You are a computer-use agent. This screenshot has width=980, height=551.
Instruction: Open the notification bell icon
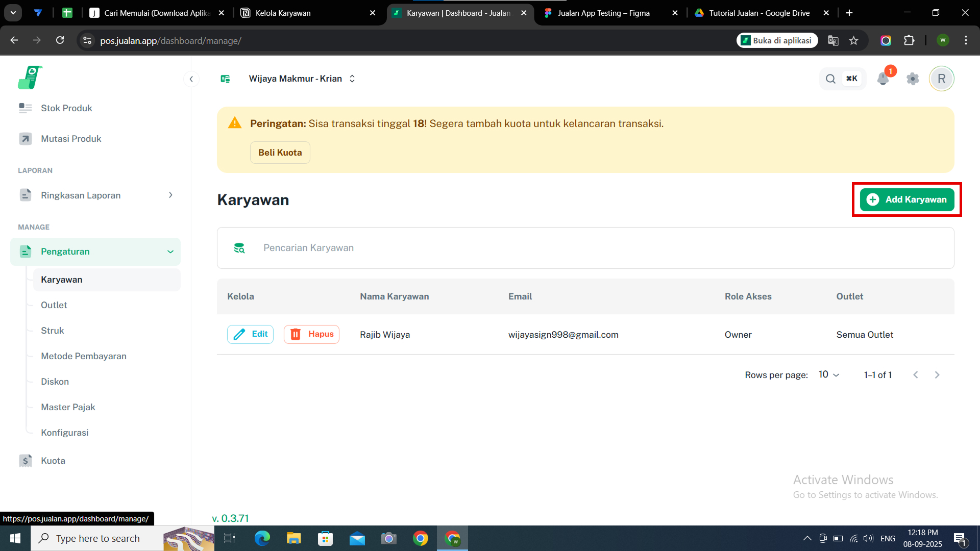coord(883,79)
